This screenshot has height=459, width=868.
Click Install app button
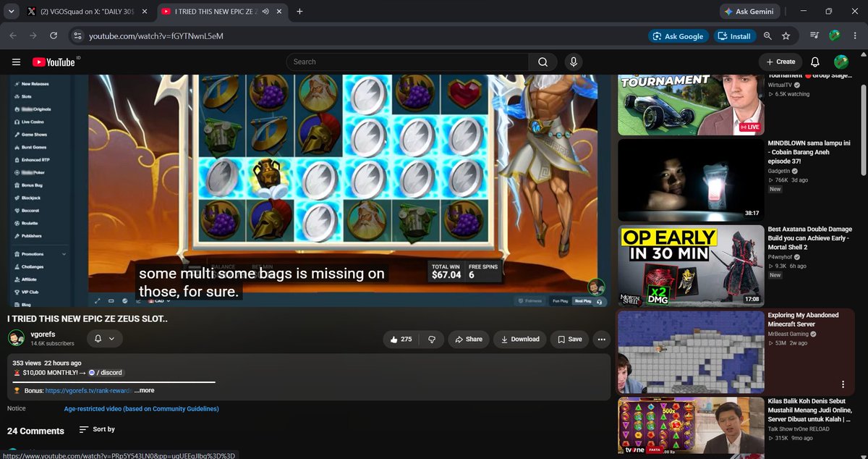click(734, 35)
